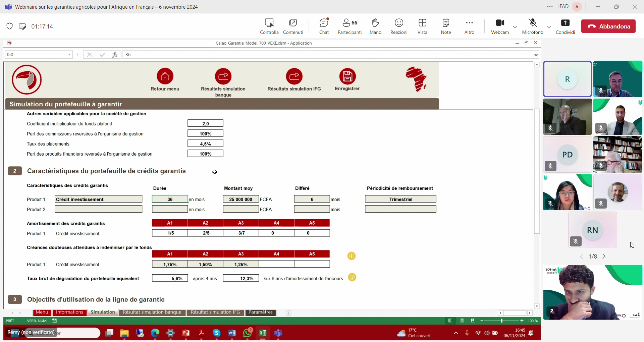Switch to the Informations sheet tab
The height and width of the screenshot is (342, 644).
(x=69, y=312)
